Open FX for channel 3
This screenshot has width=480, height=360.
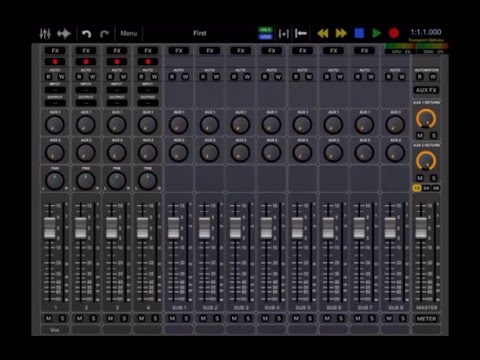[117, 51]
